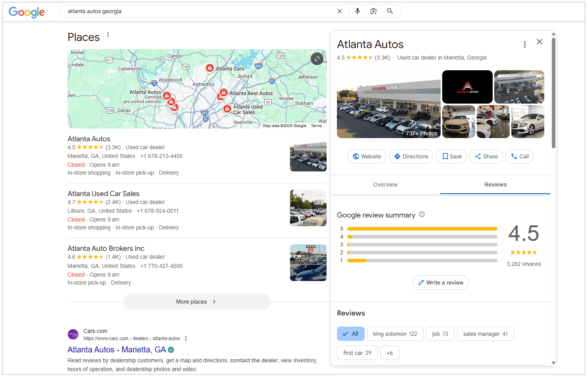Submit search with the magnifier icon
The width and height of the screenshot is (588, 377).
390,11
